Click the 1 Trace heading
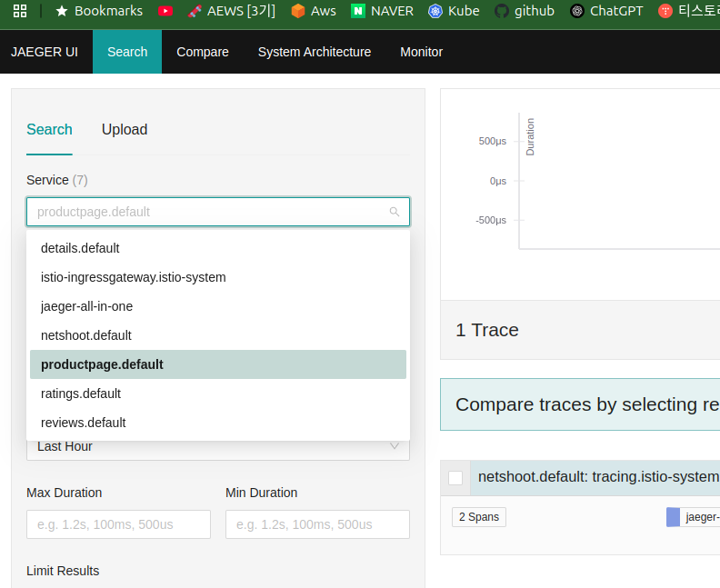The image size is (720, 588). [486, 330]
